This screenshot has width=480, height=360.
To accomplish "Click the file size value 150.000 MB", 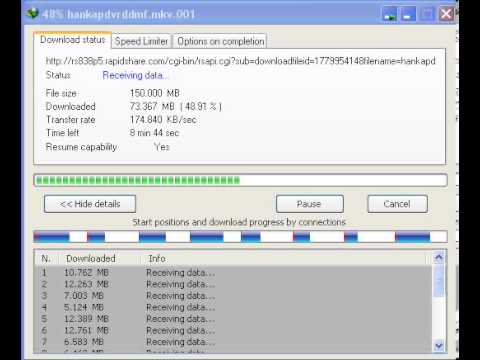I will (x=155, y=93).
